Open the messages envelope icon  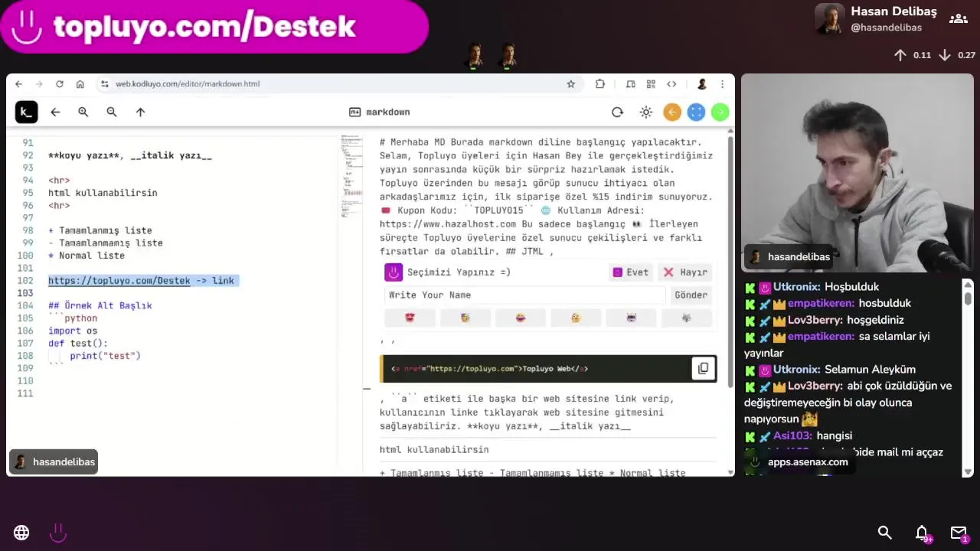959,533
